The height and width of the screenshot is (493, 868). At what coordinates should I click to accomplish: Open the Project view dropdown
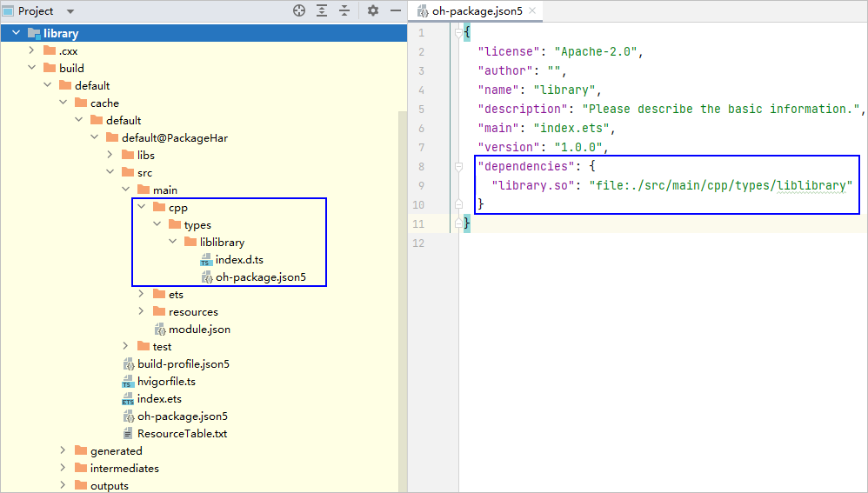click(x=70, y=11)
